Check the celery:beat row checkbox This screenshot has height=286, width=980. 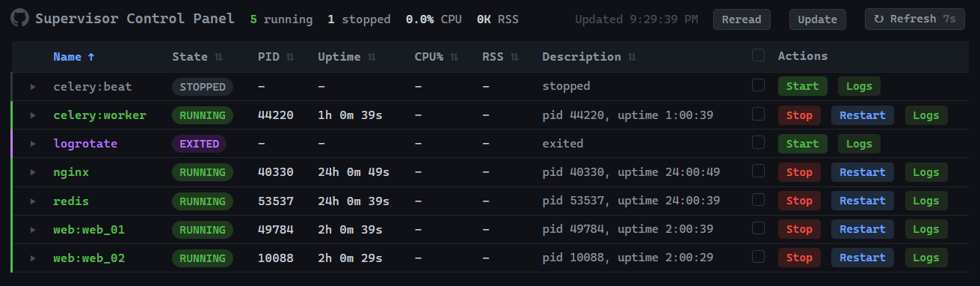(759, 85)
